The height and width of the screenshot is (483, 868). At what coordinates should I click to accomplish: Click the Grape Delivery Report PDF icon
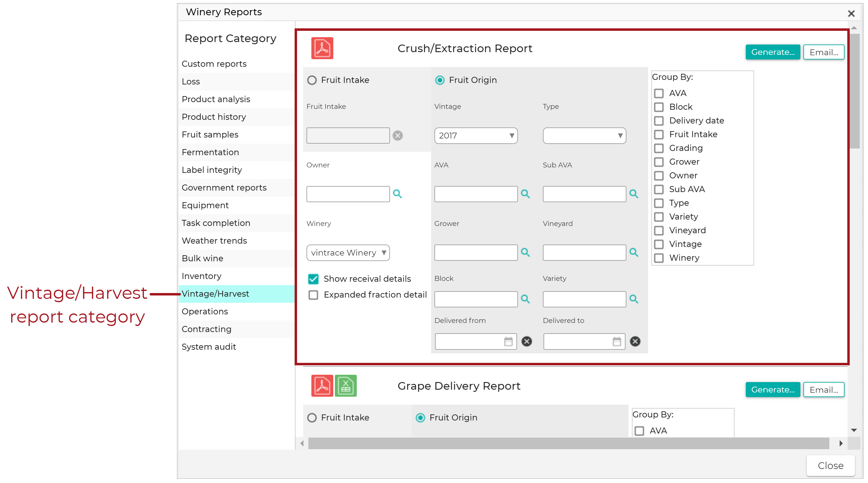pyautogui.click(x=322, y=385)
